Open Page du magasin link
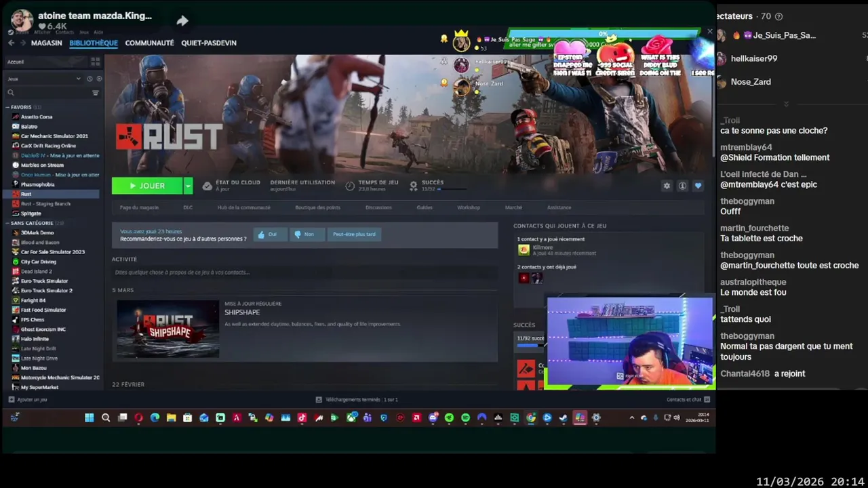868x488 pixels. [x=139, y=207]
